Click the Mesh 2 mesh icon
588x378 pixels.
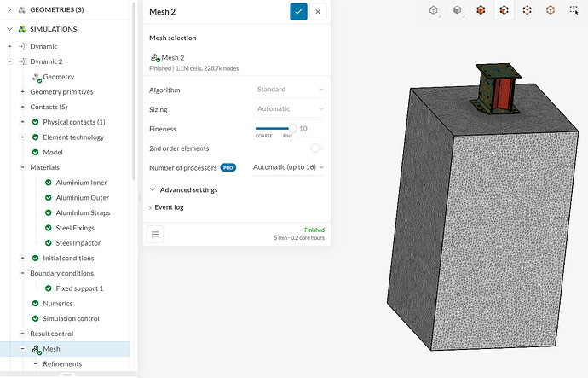155,58
